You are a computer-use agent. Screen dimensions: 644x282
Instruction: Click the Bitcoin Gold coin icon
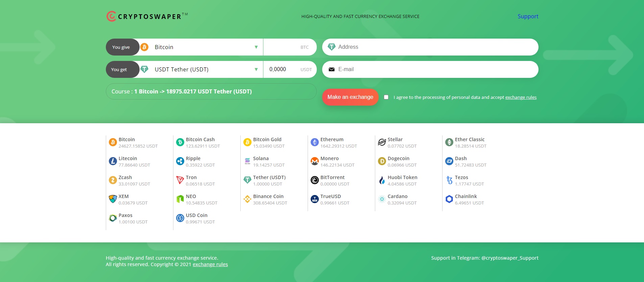[247, 142]
